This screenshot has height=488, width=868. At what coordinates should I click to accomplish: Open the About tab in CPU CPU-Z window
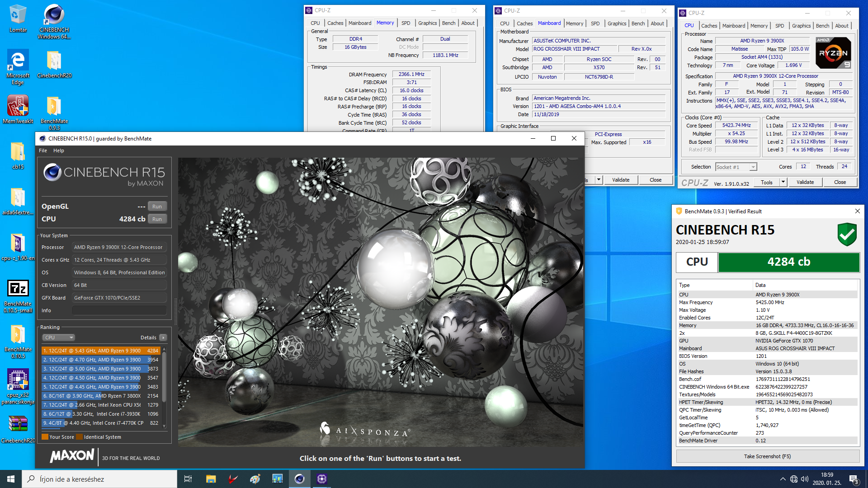[x=841, y=26]
